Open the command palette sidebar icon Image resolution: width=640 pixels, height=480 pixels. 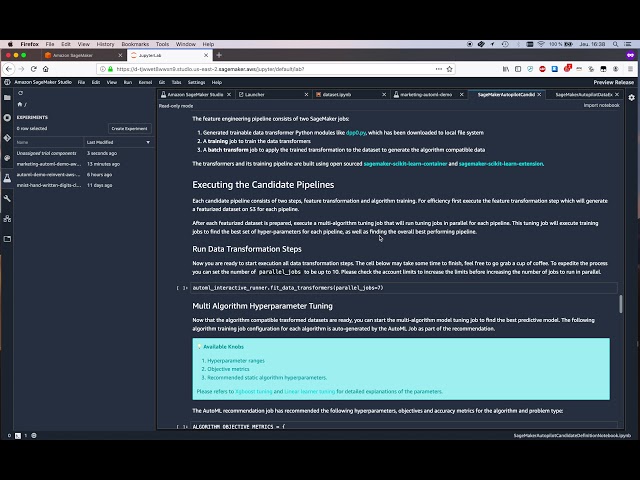7,158
